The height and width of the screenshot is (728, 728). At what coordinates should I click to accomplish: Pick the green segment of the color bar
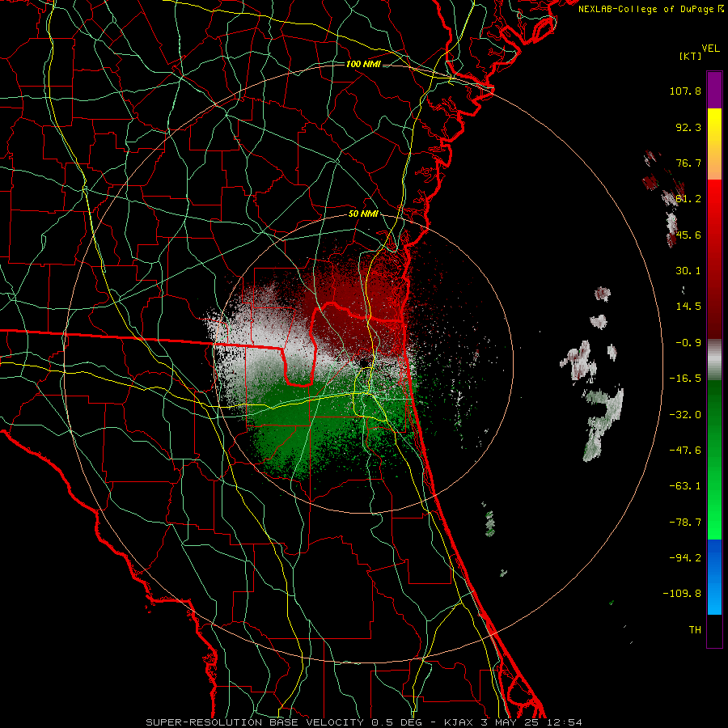coord(714,459)
